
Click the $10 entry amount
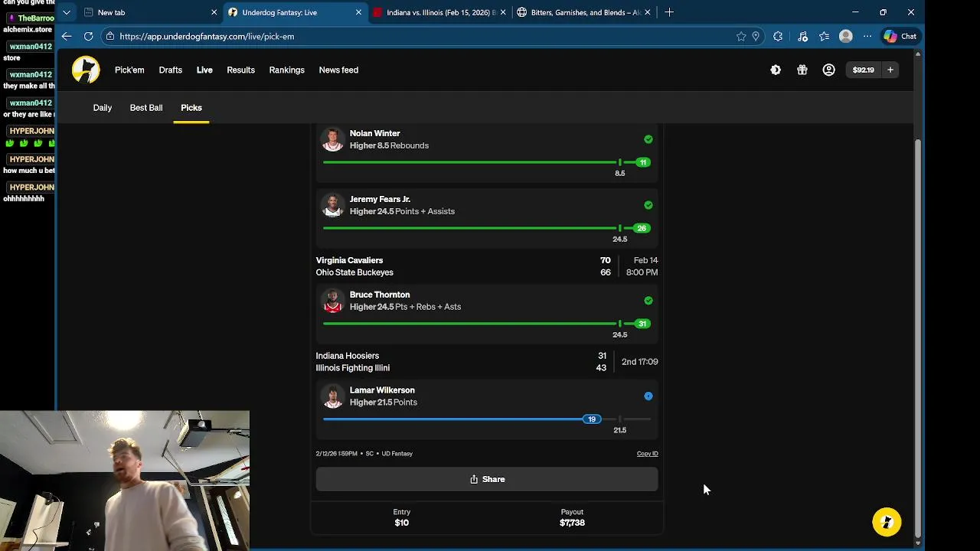[402, 523]
